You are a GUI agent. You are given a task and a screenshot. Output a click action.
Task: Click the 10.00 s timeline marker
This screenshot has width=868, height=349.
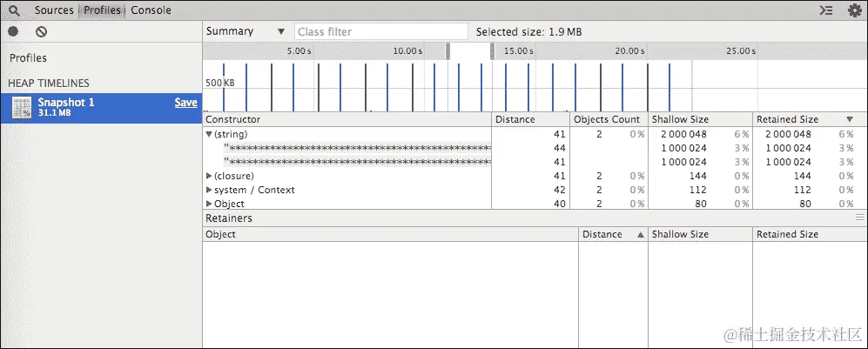407,50
